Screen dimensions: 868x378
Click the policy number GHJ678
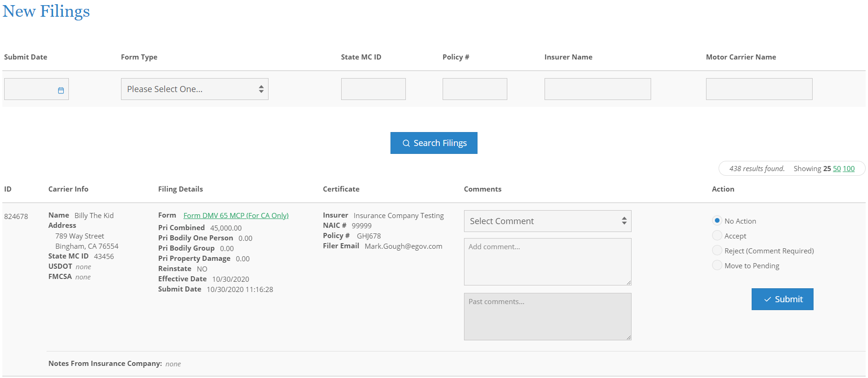369,236
